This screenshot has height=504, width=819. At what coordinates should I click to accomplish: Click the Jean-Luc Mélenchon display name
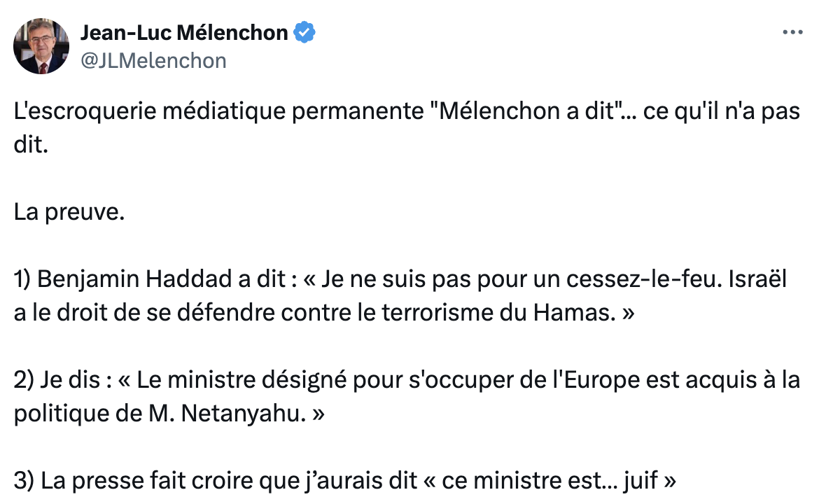[184, 32]
